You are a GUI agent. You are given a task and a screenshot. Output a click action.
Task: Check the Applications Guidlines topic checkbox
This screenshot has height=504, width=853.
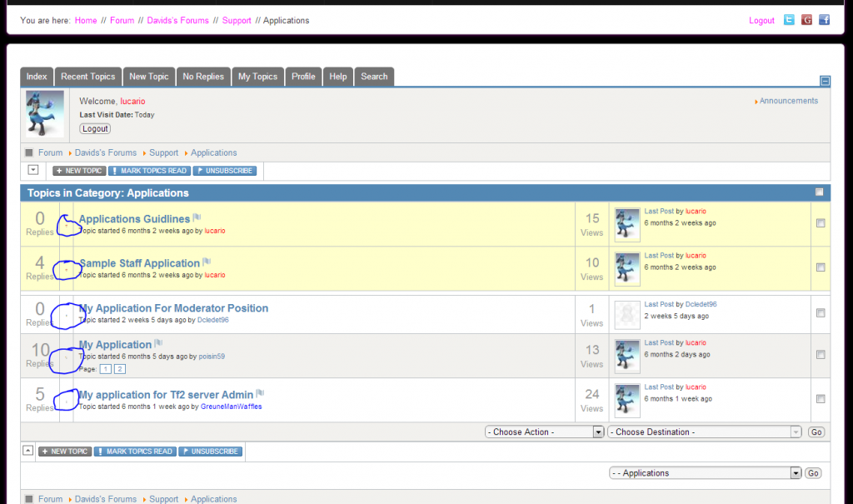(x=821, y=223)
